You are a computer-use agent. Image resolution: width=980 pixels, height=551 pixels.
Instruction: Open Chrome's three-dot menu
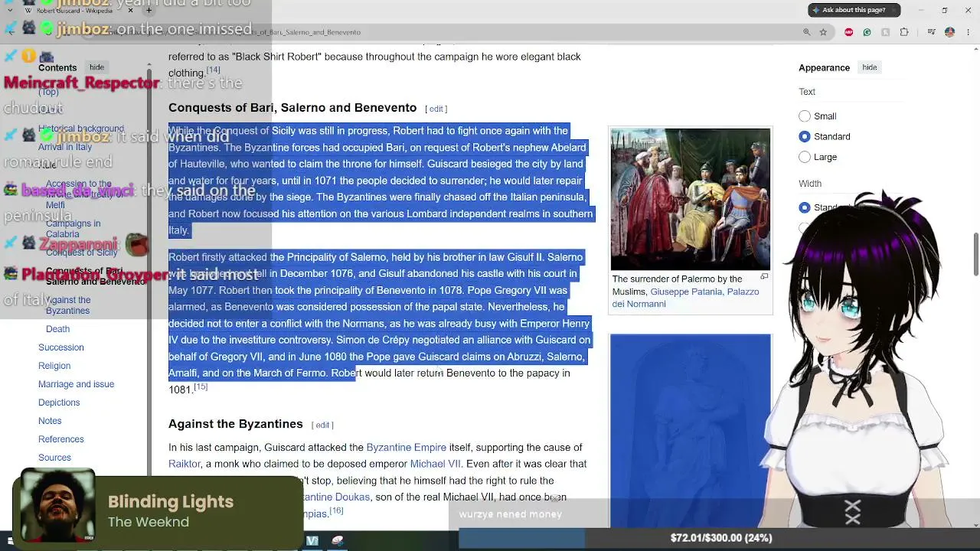[969, 32]
